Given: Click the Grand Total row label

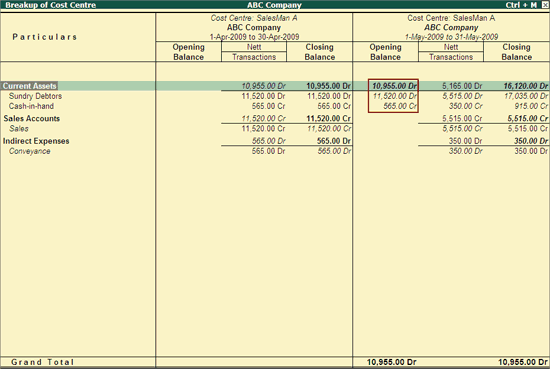Looking at the screenshot, I should (42, 362).
